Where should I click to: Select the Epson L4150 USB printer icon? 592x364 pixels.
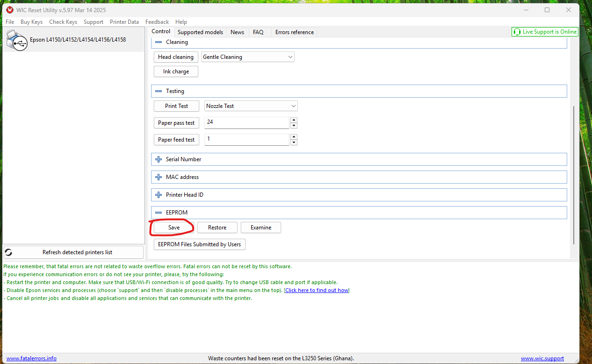[x=17, y=40]
